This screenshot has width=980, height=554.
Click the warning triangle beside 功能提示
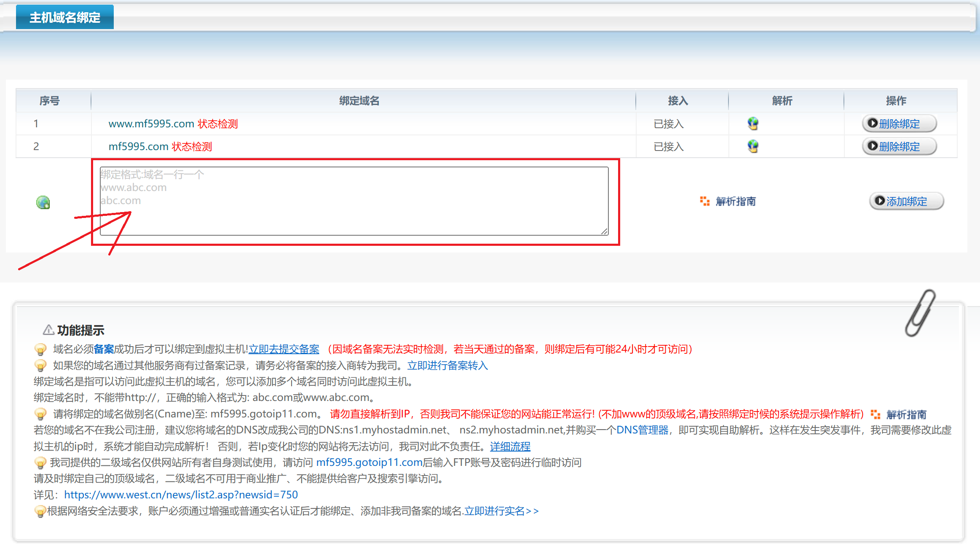click(48, 330)
